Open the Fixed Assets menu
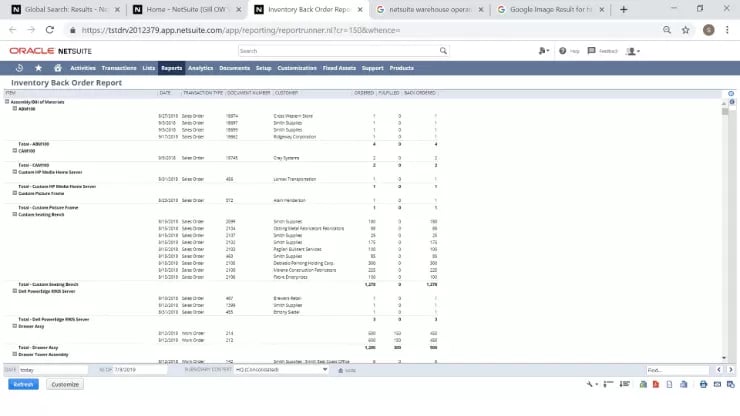This screenshot has height=416, width=740. click(x=339, y=68)
